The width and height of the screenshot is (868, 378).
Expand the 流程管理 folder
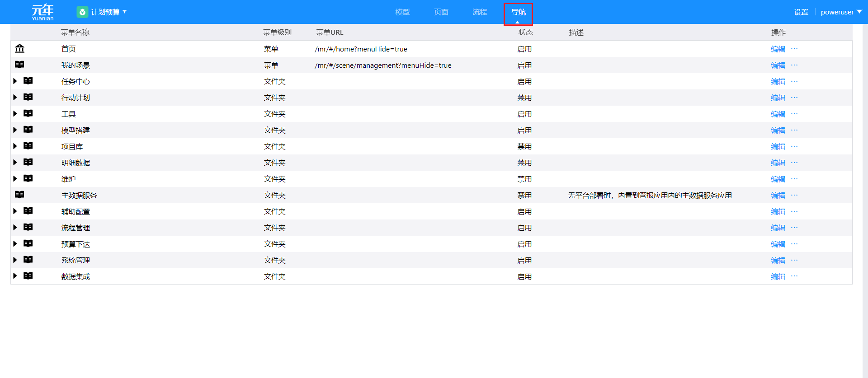[15, 228]
